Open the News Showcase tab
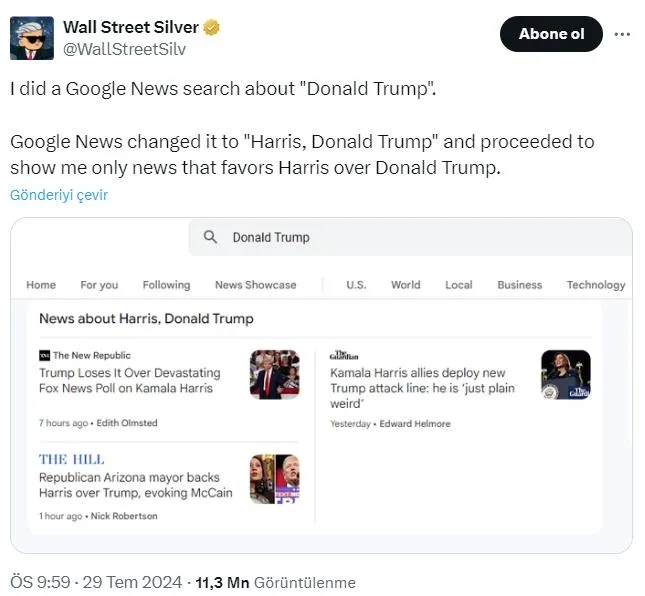 [255, 285]
